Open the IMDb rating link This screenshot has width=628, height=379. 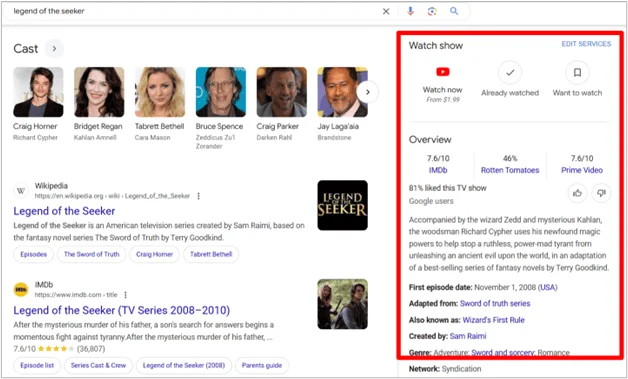pyautogui.click(x=438, y=170)
